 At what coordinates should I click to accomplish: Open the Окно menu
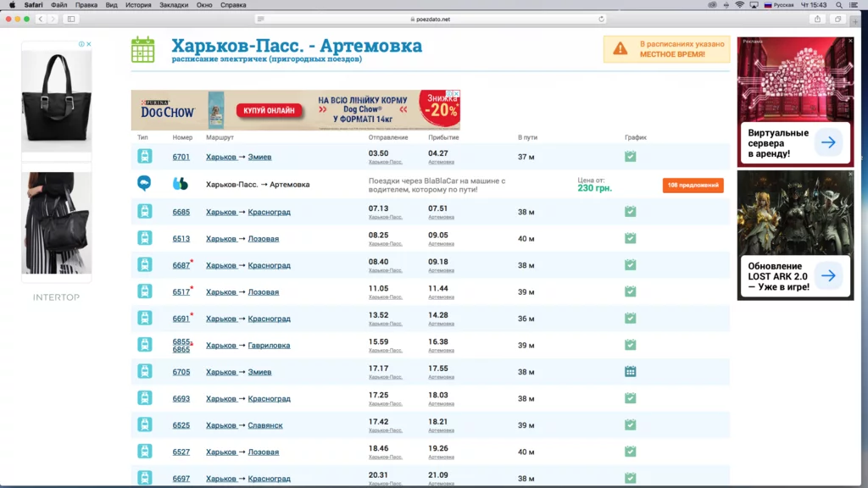[204, 5]
